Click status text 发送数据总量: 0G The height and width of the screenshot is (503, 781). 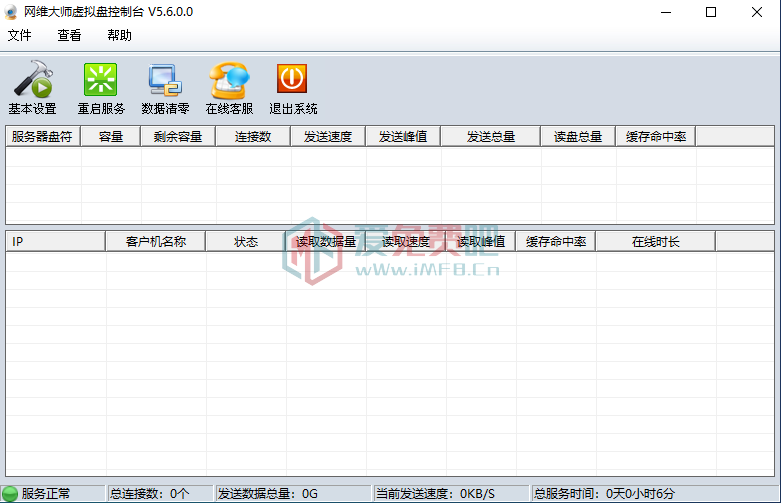[267, 494]
